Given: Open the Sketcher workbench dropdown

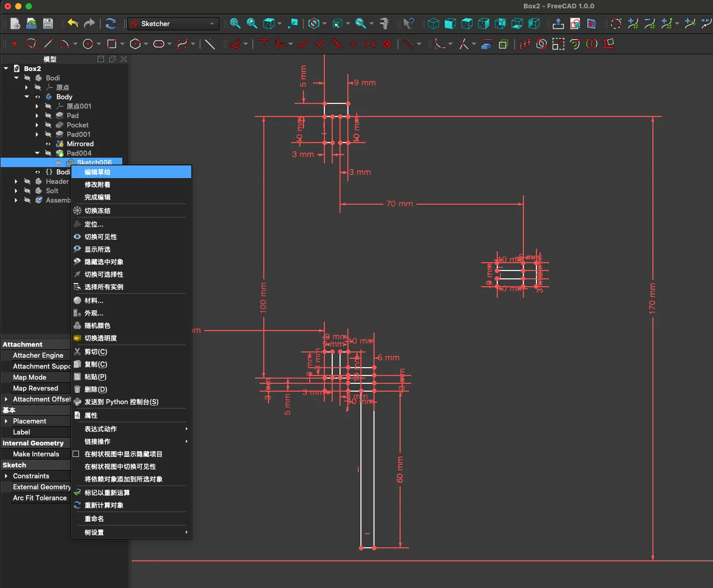Looking at the screenshot, I should pyautogui.click(x=172, y=23).
